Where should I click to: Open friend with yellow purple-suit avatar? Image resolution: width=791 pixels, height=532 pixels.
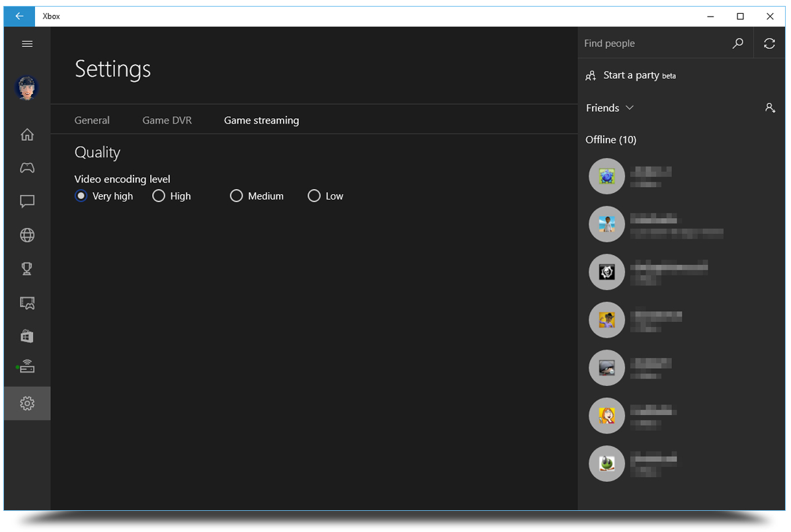click(607, 321)
